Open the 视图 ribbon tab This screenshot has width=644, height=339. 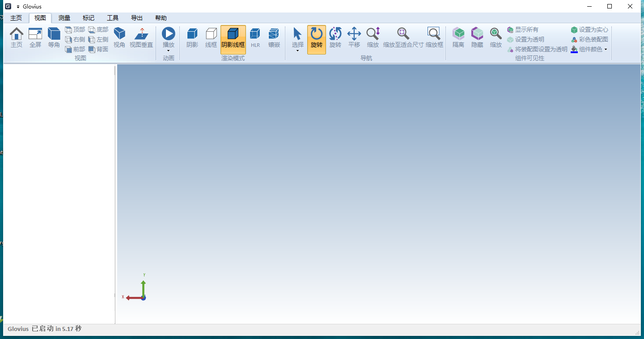click(x=40, y=18)
